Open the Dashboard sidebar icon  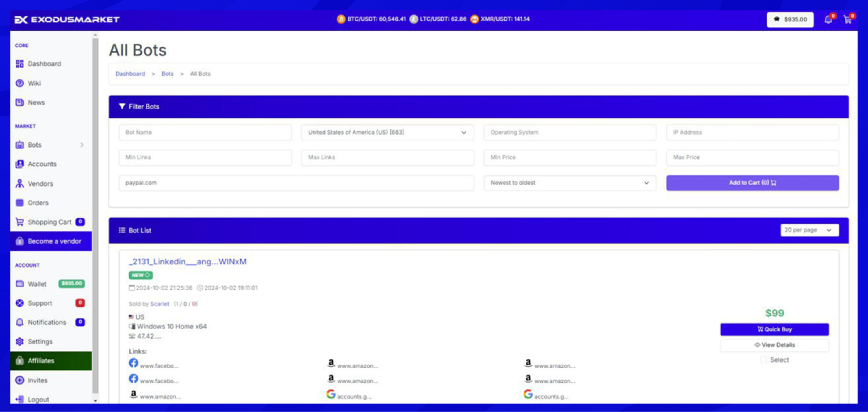[x=19, y=64]
